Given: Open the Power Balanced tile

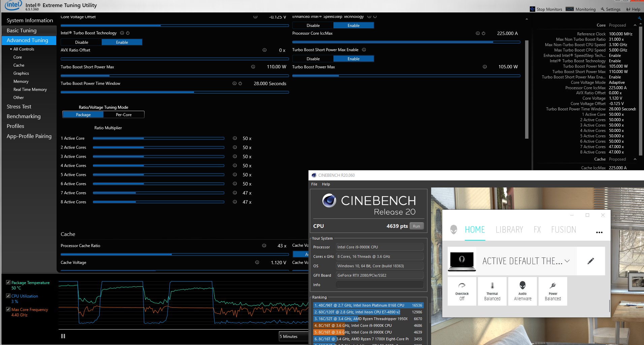Looking at the screenshot, I should coord(553,291).
